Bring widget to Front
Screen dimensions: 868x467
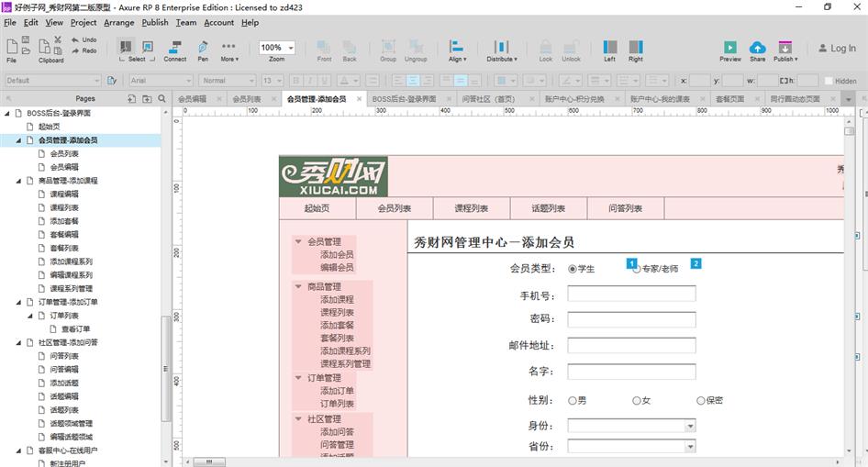(x=325, y=50)
